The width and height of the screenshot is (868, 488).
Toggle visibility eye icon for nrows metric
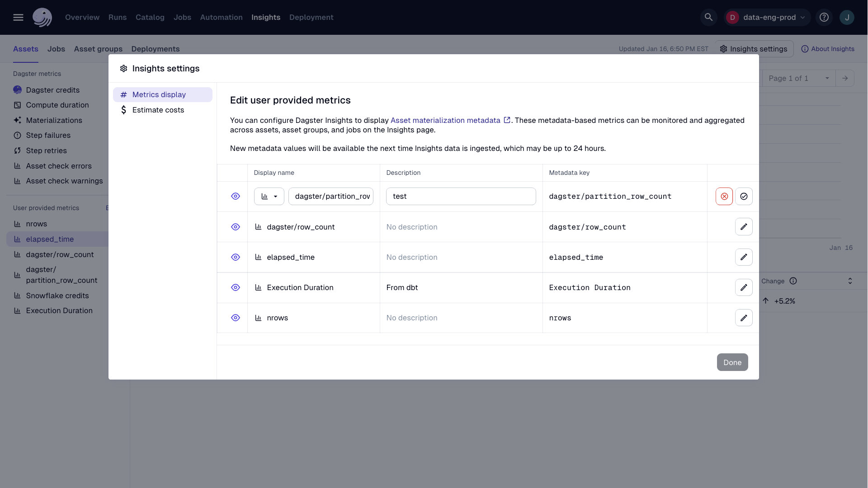click(235, 318)
